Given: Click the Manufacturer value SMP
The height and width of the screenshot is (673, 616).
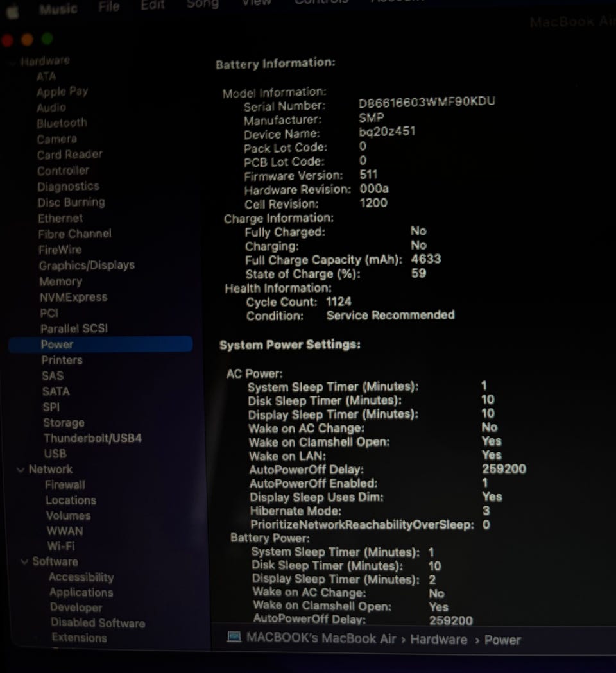Looking at the screenshot, I should [372, 117].
